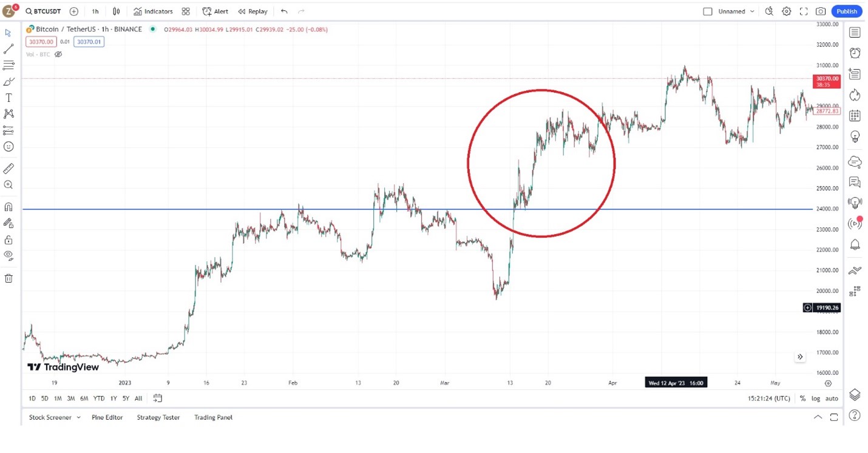Toggle lock all drawing tools
868x453 pixels.
pyautogui.click(x=8, y=240)
